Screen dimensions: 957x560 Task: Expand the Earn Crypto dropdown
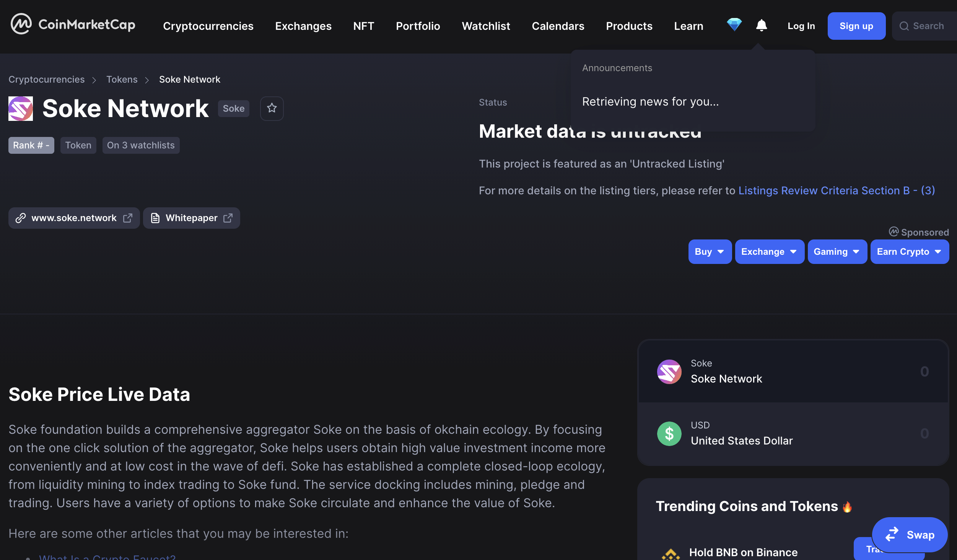[910, 252]
